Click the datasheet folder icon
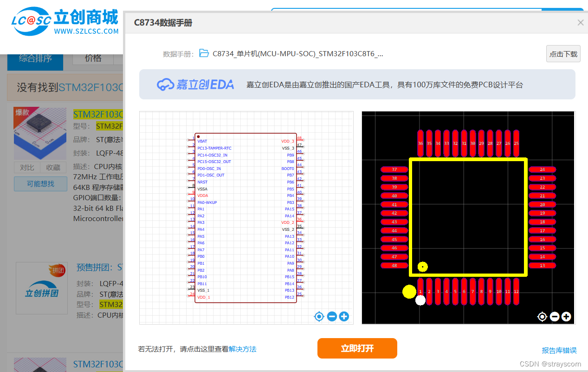 pos(204,53)
